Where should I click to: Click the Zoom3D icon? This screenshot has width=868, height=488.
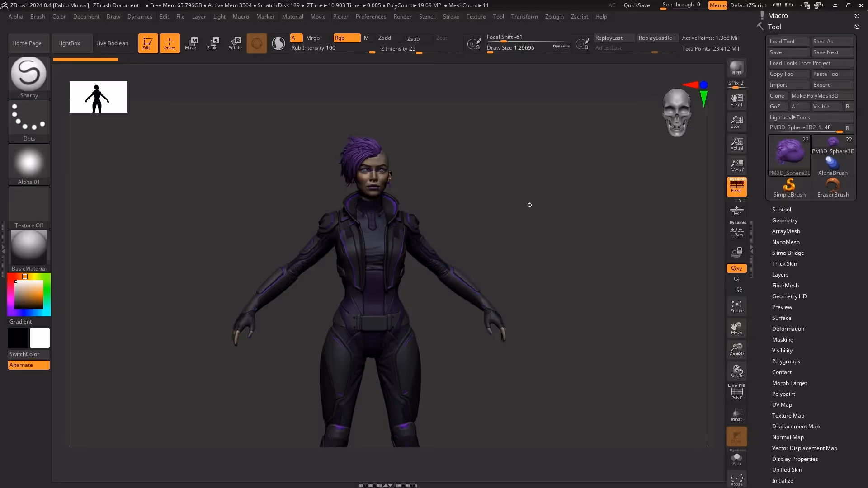click(x=736, y=350)
